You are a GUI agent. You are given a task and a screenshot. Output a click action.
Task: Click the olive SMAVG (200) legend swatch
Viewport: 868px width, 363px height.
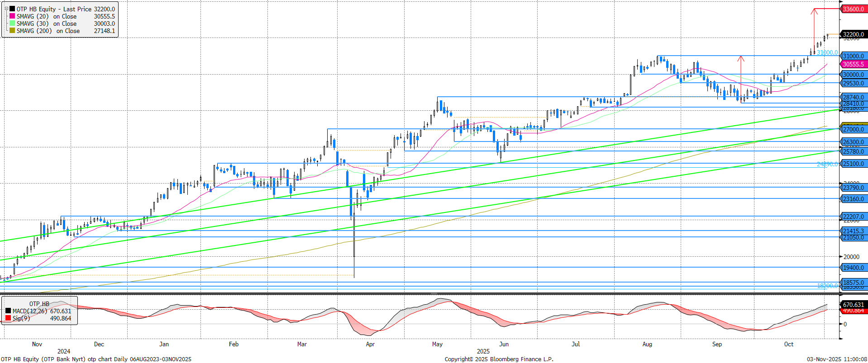click(x=12, y=31)
